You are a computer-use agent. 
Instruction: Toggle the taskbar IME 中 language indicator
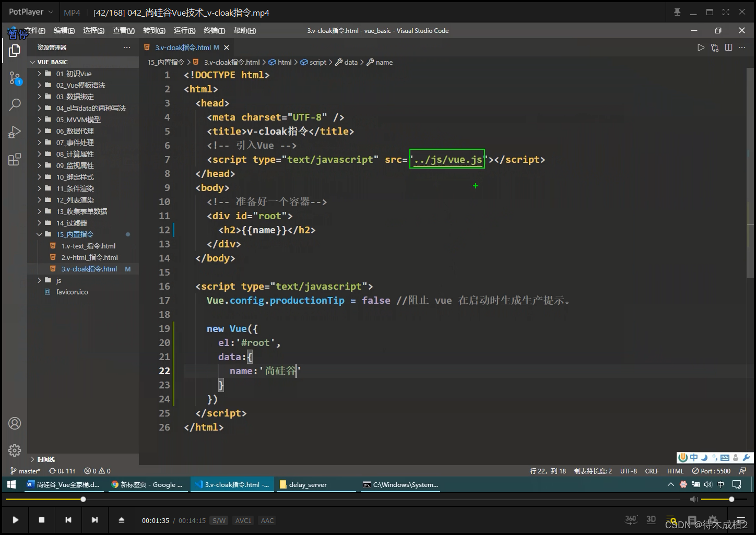(721, 484)
